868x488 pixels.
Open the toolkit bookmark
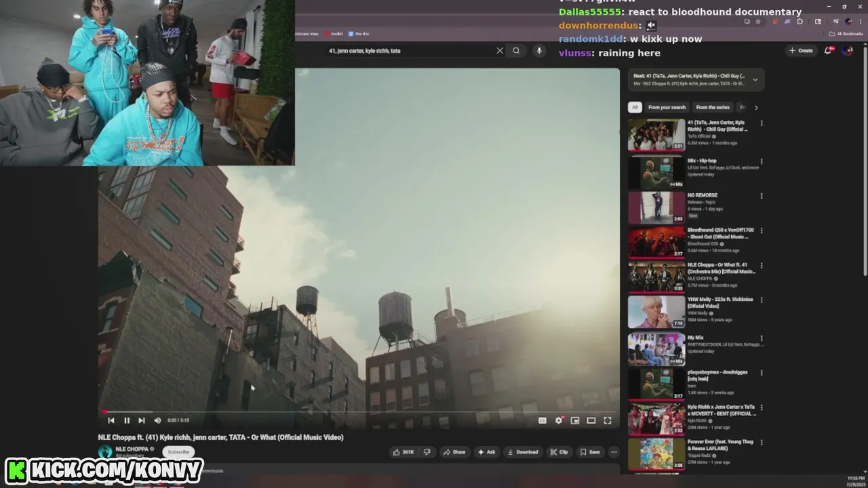click(334, 33)
